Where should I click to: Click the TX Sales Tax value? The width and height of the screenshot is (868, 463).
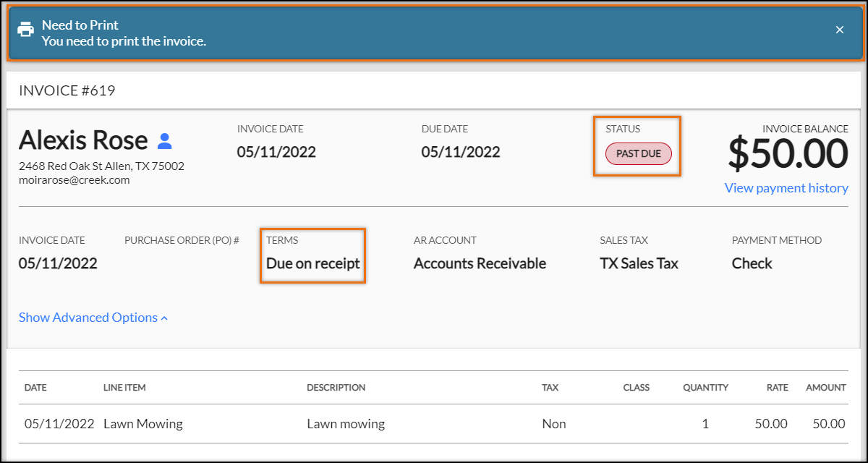(x=639, y=263)
